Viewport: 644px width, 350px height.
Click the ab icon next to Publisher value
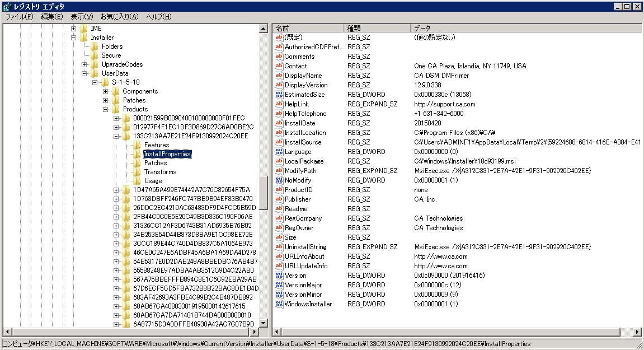coord(279,199)
